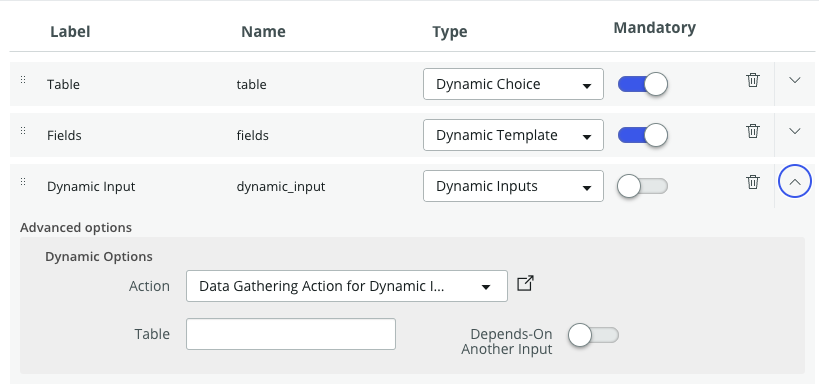Image resolution: width=819 pixels, height=385 pixels.
Task: Open the Dynamic Inputs type dropdown
Action: coord(513,186)
